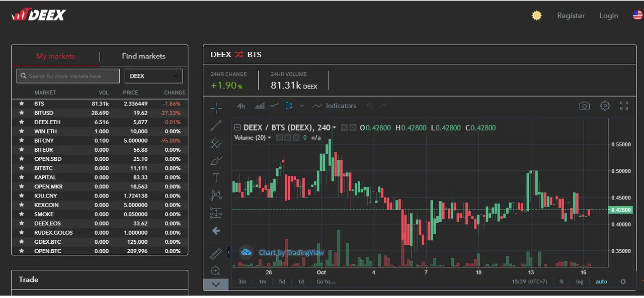Toggle favorite star for BITUSD market
The image size is (644, 298).
tap(22, 113)
